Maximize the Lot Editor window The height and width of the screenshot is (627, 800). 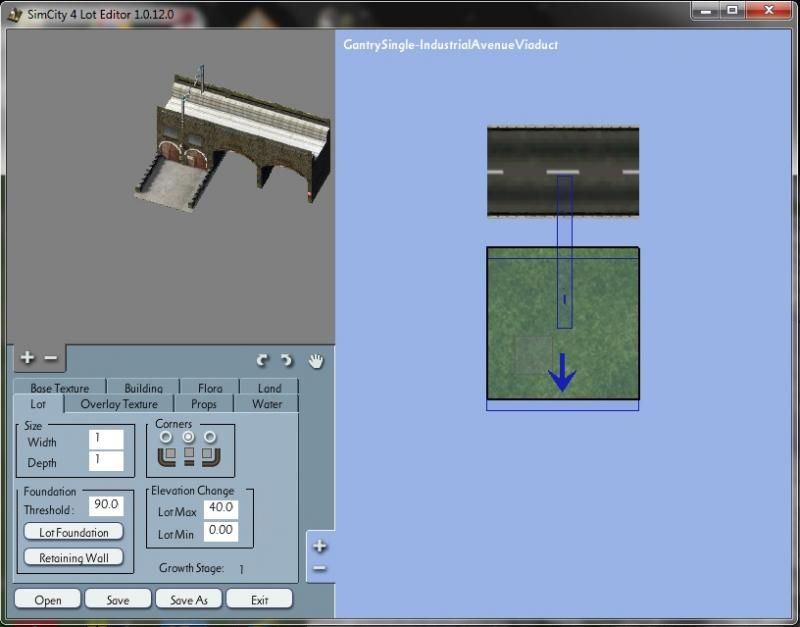pyautogui.click(x=732, y=10)
